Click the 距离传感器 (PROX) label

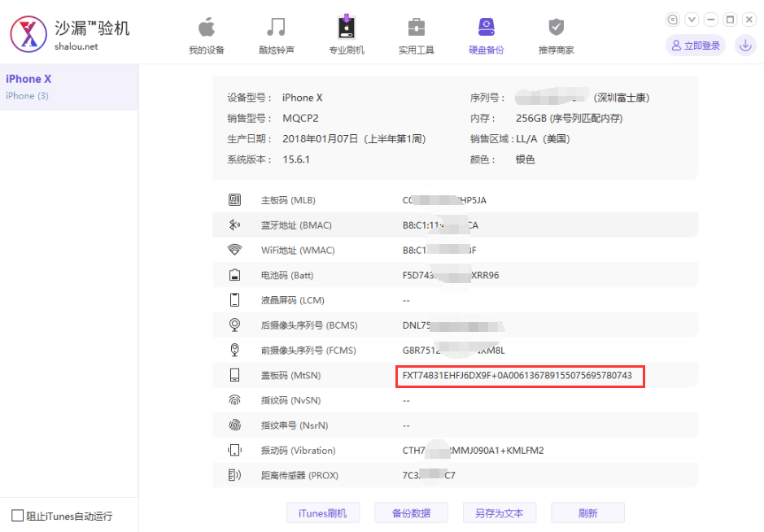299,475
